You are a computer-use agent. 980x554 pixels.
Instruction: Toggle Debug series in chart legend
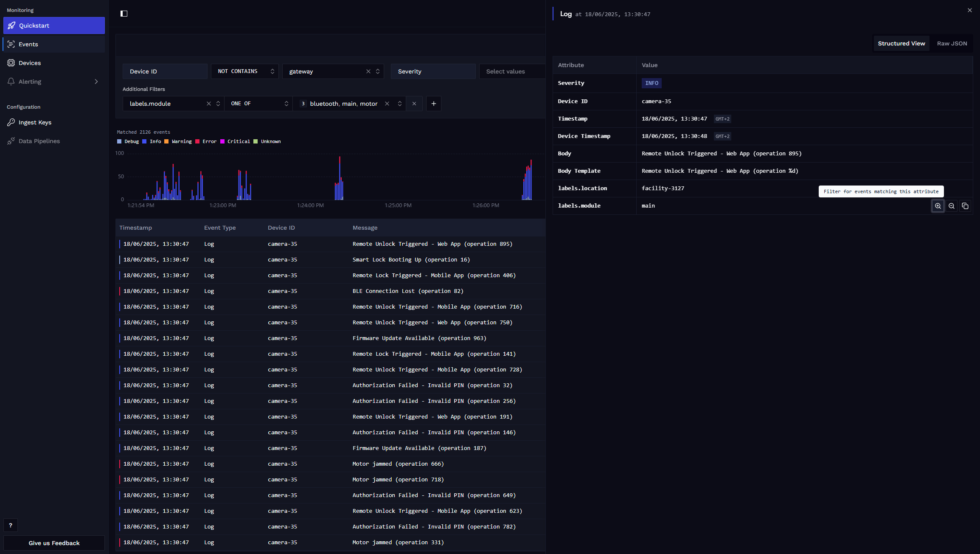pyautogui.click(x=128, y=141)
